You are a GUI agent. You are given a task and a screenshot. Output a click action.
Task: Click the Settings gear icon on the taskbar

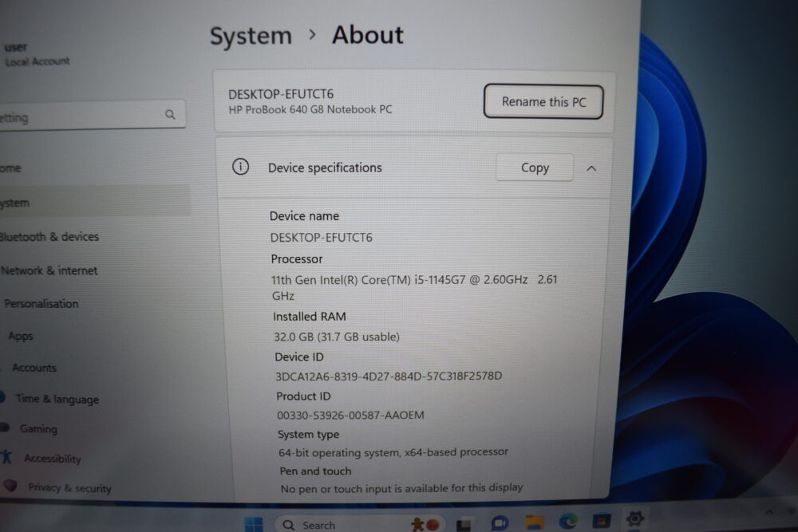[x=634, y=518]
